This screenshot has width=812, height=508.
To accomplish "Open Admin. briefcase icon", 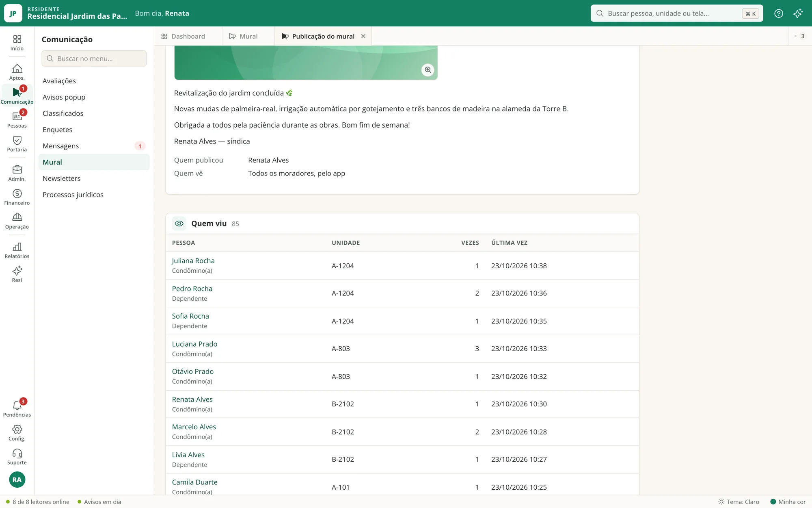I will (17, 173).
